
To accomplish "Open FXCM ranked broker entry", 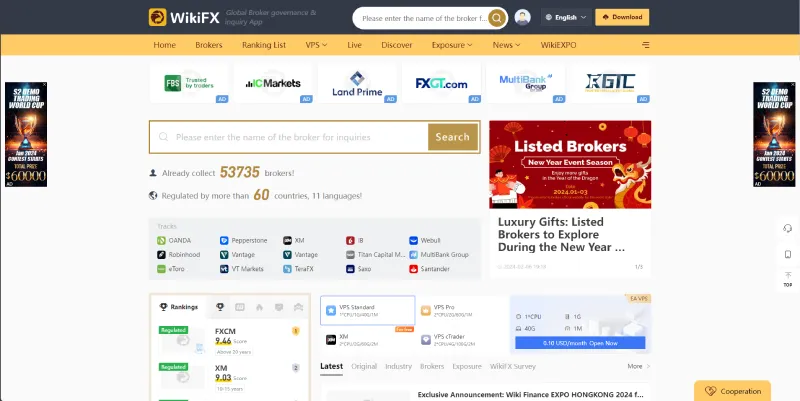I will 230,340.
